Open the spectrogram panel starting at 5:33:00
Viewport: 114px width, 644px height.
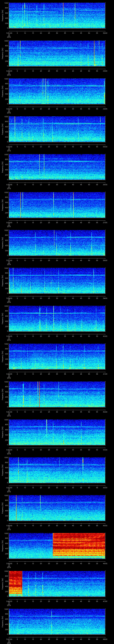[57, 91]
